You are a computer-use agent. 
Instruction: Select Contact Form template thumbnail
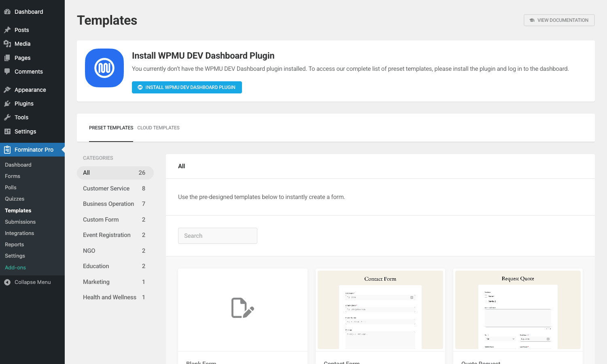380,310
